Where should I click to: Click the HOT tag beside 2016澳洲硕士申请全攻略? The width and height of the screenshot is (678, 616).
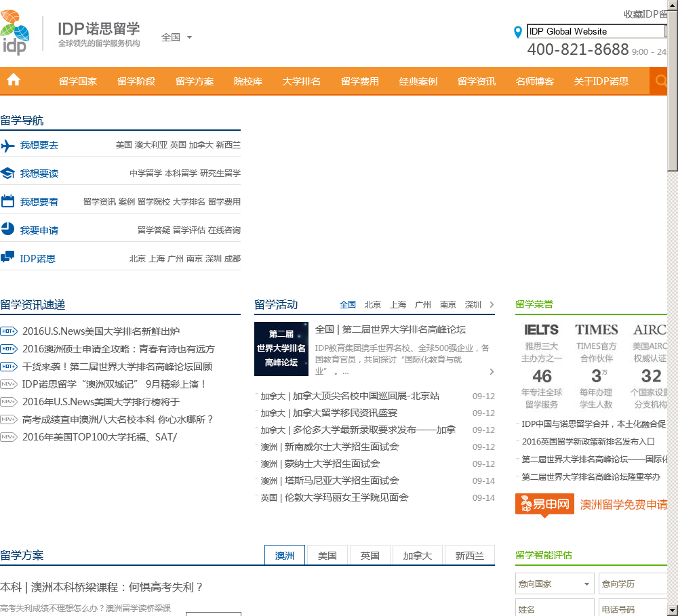9,349
